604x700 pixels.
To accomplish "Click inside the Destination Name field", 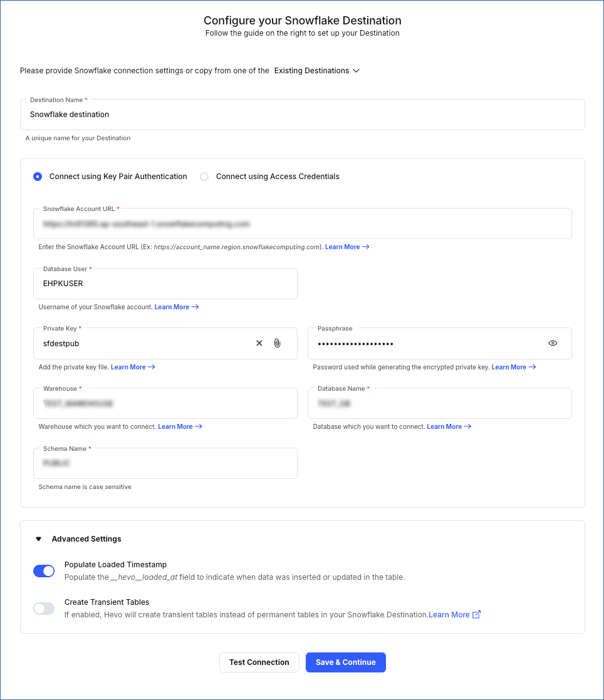I will tap(303, 115).
